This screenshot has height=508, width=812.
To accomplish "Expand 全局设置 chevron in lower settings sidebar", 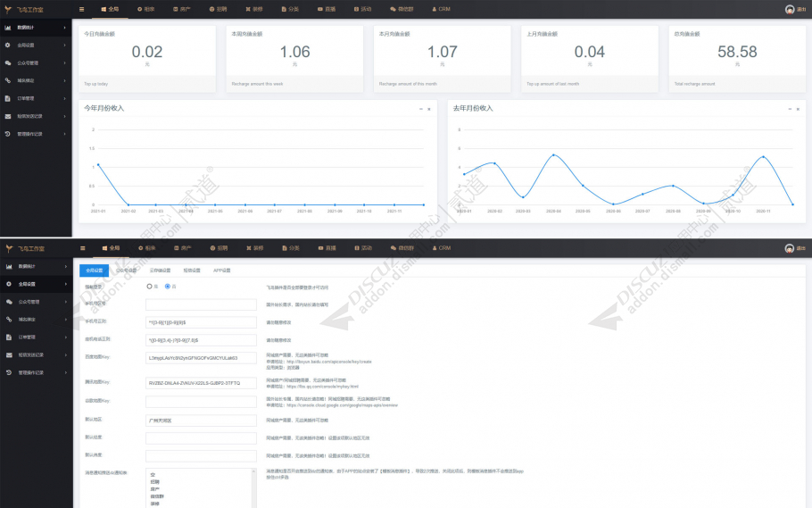I will click(x=65, y=284).
